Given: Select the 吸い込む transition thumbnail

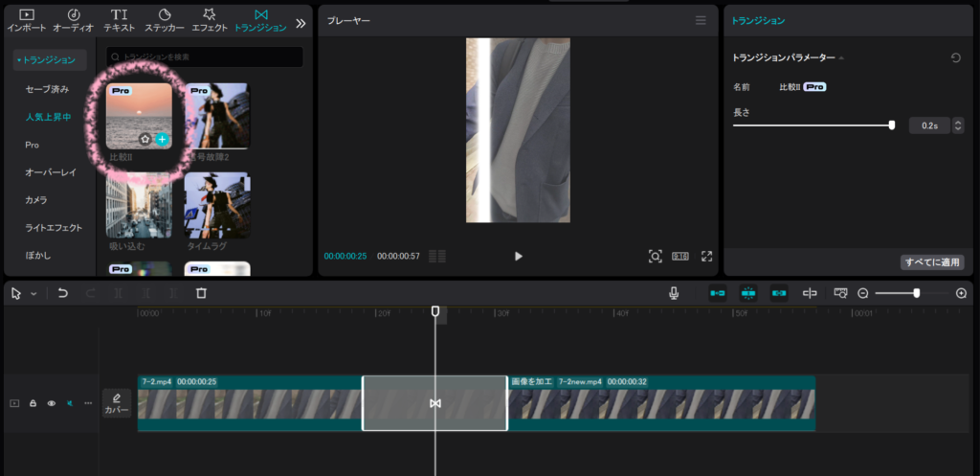Looking at the screenshot, I should (139, 205).
